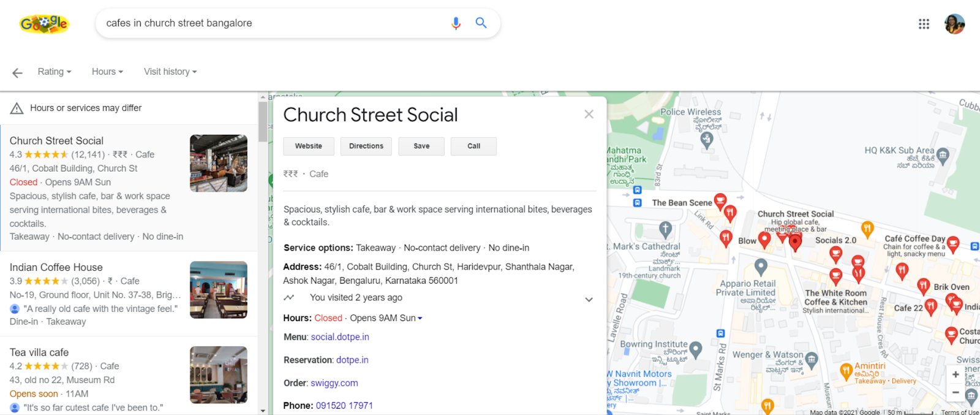Open Church Street Social thumbnail photo
This screenshot has height=415, width=980.
[219, 164]
